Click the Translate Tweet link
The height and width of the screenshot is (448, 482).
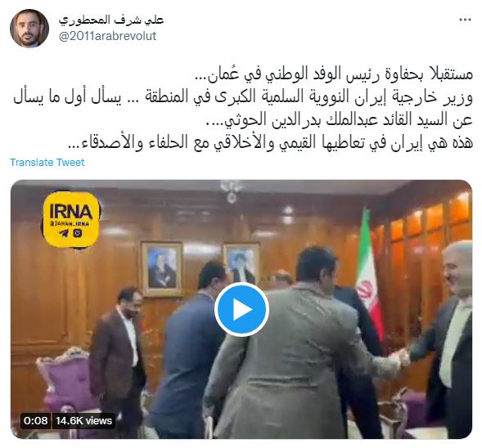(47, 163)
